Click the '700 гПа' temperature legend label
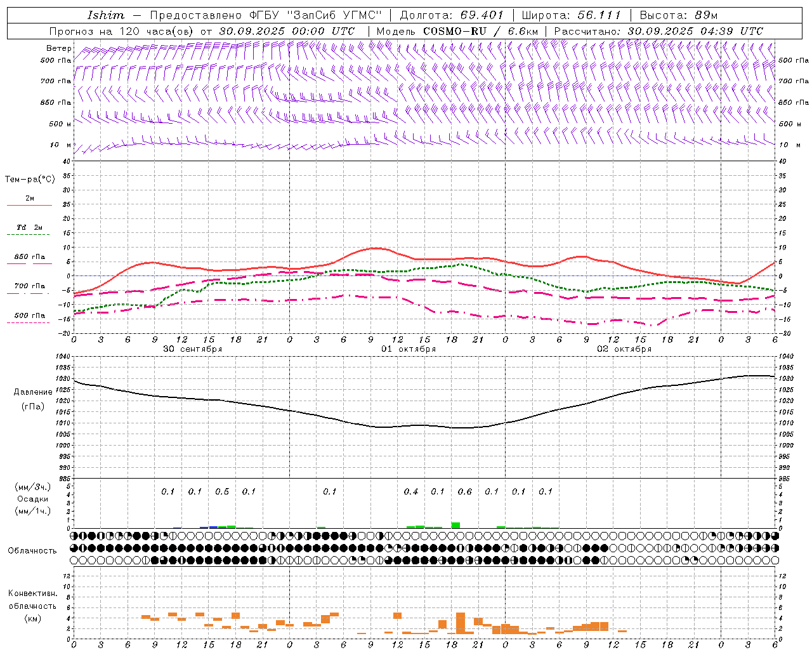The width and height of the screenshot is (812, 650). coord(29,286)
